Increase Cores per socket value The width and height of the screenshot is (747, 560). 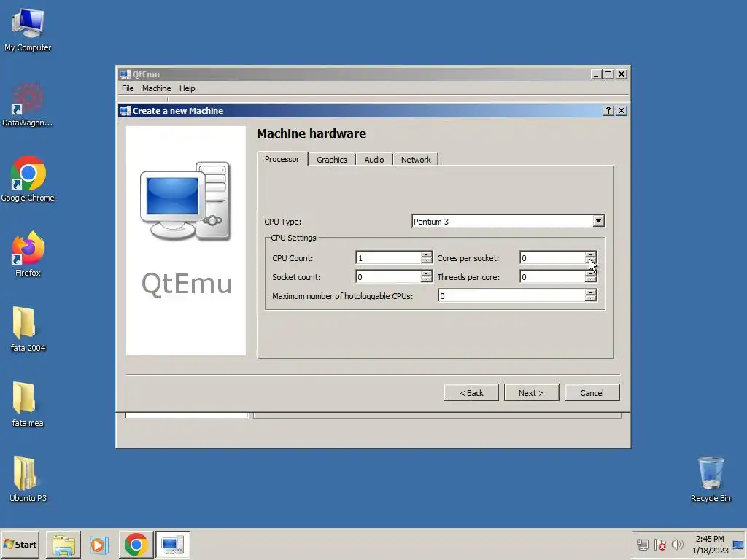591,254
